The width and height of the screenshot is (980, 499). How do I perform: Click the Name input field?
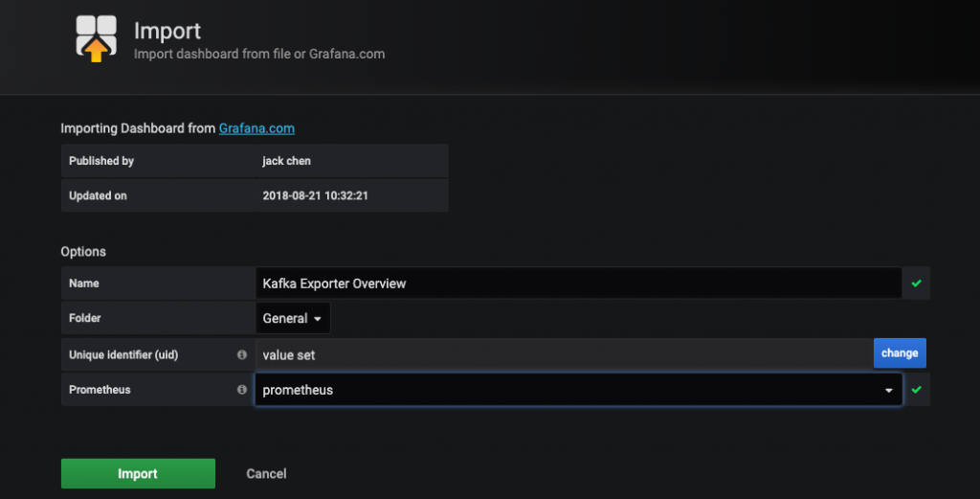(578, 284)
